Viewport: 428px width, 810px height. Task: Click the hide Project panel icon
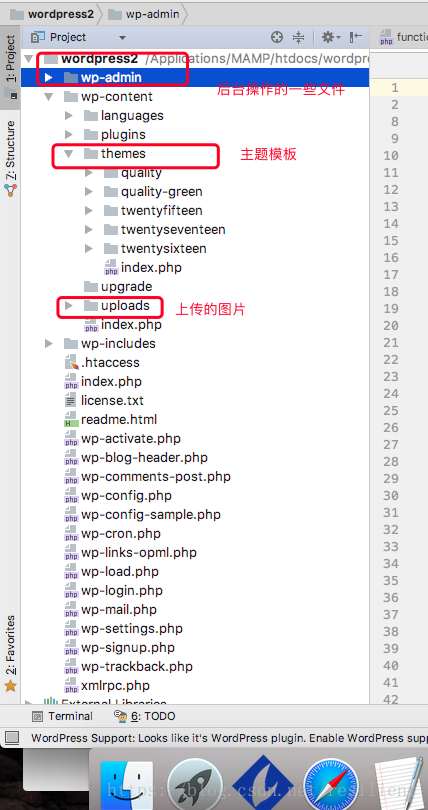[x=355, y=37]
